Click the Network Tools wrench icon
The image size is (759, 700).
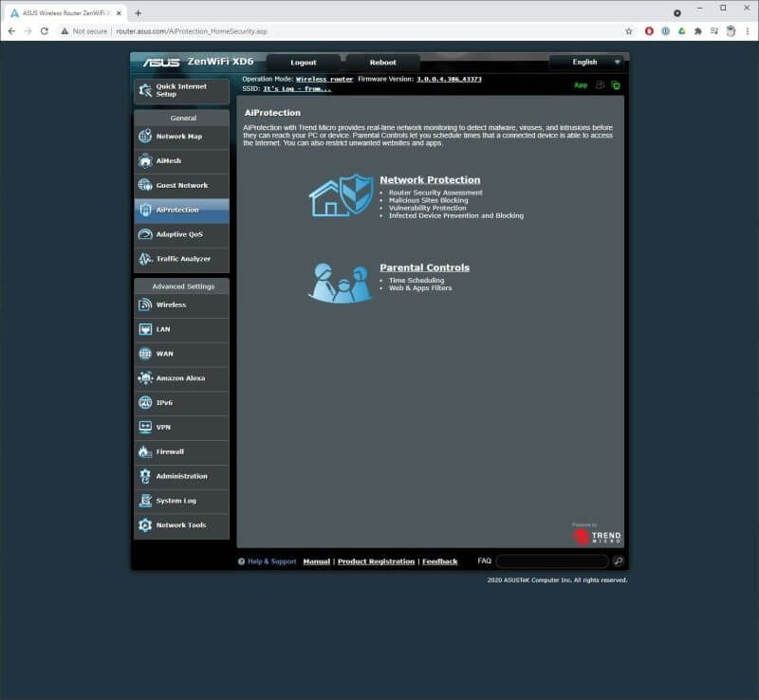click(145, 525)
